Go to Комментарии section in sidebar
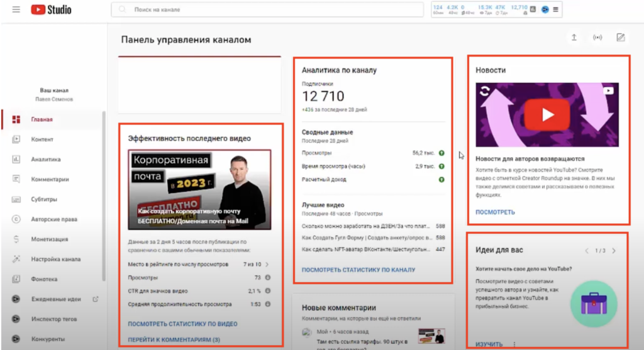 click(x=50, y=180)
